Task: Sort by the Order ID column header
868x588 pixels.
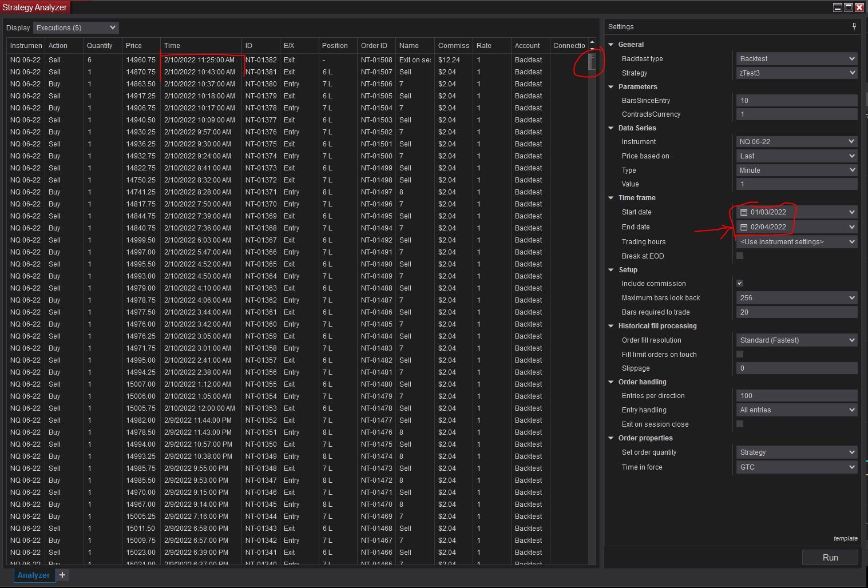Action: (376, 45)
